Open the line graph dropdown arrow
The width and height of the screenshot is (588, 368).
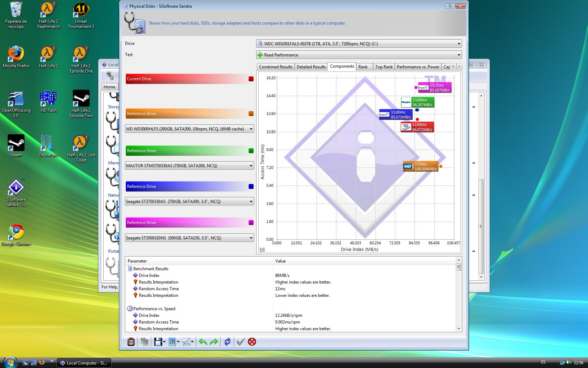(192, 342)
